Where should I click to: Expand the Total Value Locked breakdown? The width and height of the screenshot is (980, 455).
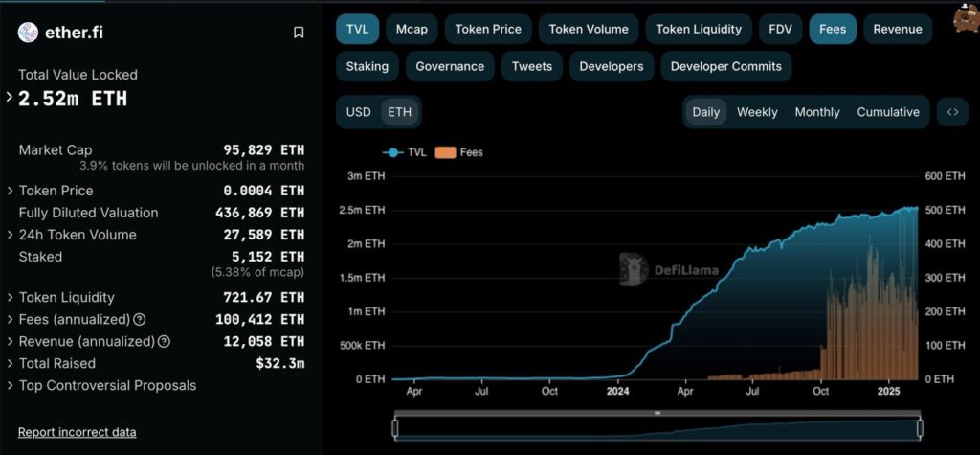(9, 97)
